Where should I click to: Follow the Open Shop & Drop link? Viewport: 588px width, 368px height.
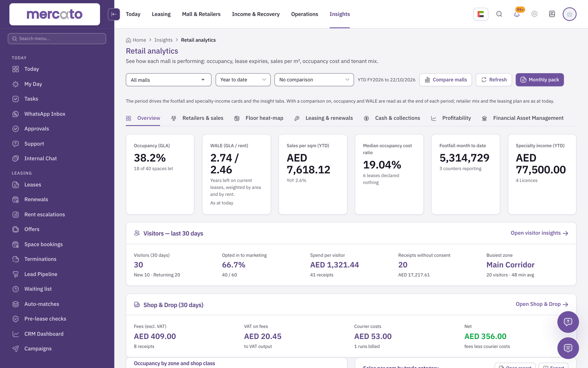[542, 304]
